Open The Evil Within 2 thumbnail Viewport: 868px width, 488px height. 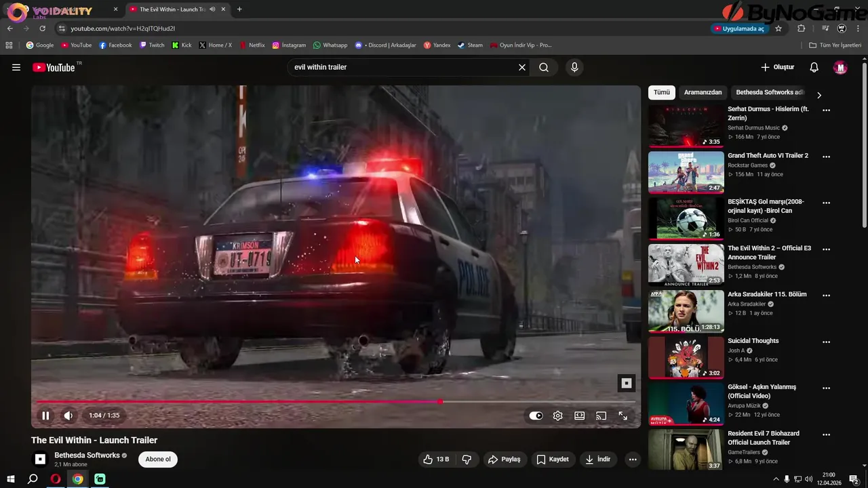tap(686, 265)
